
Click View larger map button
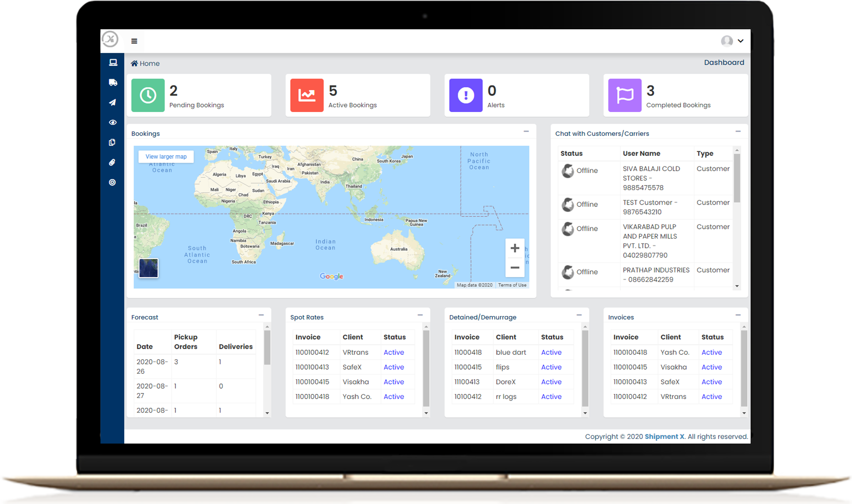(x=166, y=157)
